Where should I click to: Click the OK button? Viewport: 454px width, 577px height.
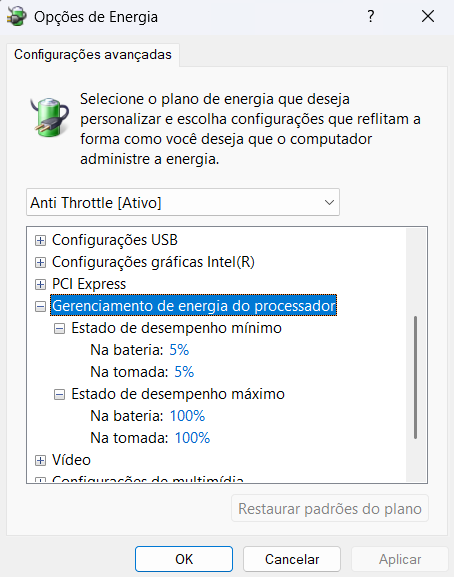184,559
